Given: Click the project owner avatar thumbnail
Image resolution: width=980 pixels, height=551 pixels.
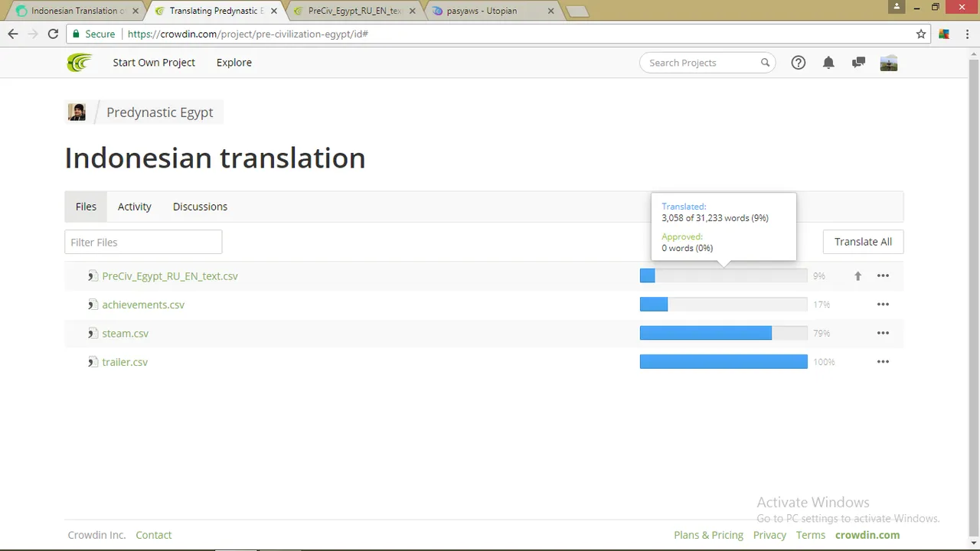Looking at the screenshot, I should tap(77, 112).
